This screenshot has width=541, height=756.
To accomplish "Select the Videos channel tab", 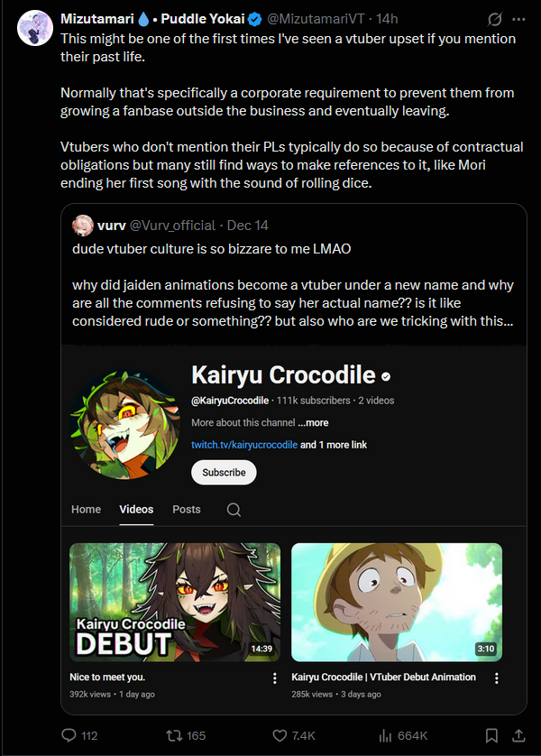I will (x=136, y=509).
